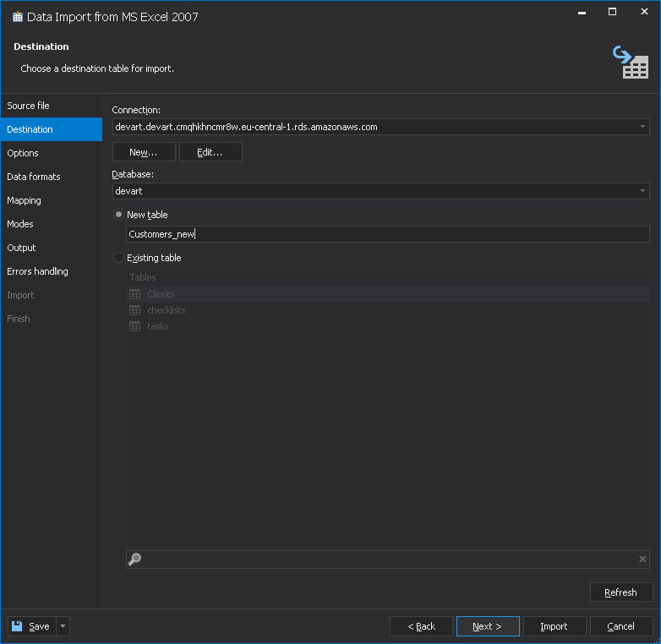Expand the Save button dropdown arrow
Screen dimensions: 661x644
(63, 626)
